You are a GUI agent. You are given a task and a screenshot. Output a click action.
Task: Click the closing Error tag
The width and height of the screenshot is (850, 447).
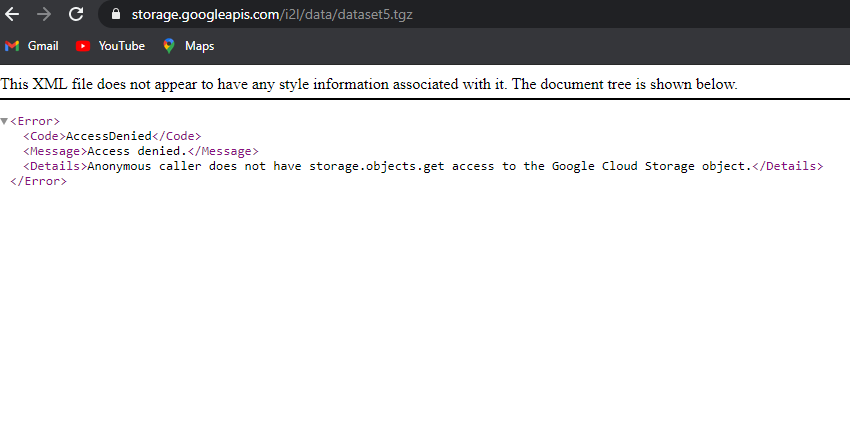pos(38,181)
